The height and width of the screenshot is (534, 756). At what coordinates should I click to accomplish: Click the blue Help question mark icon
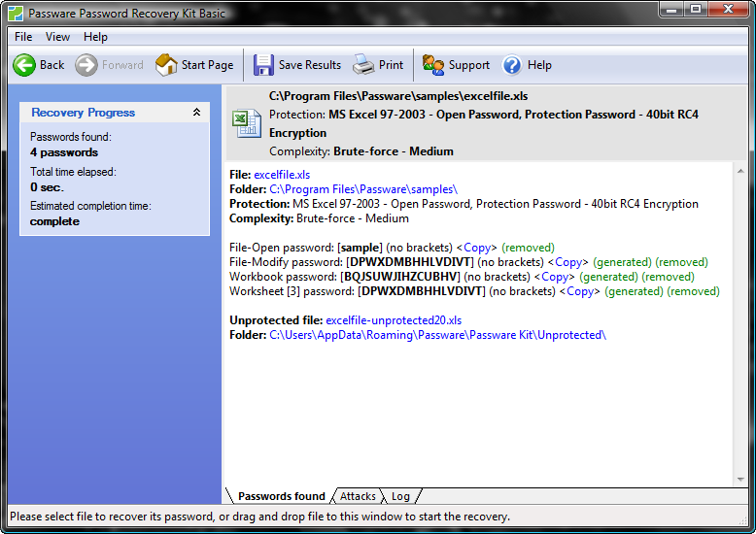[x=512, y=65]
